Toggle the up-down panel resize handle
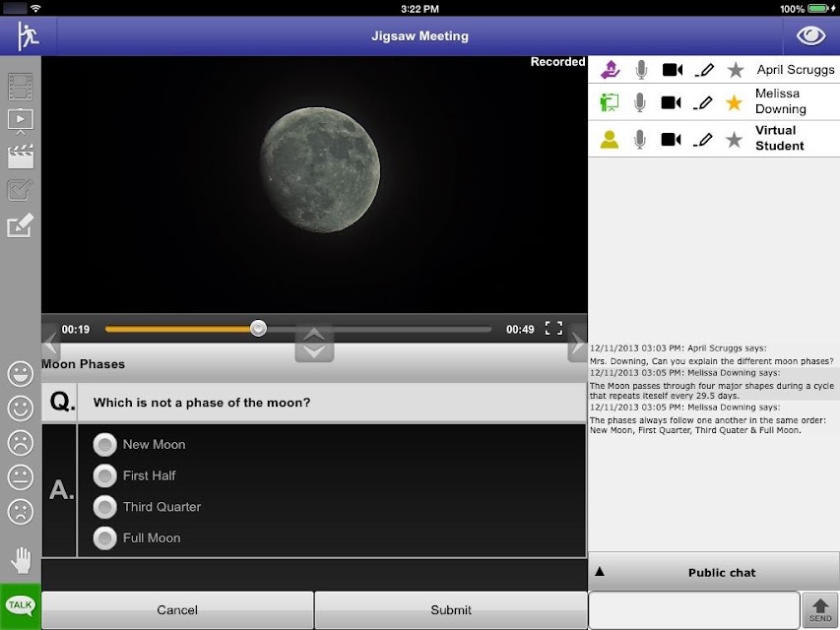The height and width of the screenshot is (630, 840). 314,344
